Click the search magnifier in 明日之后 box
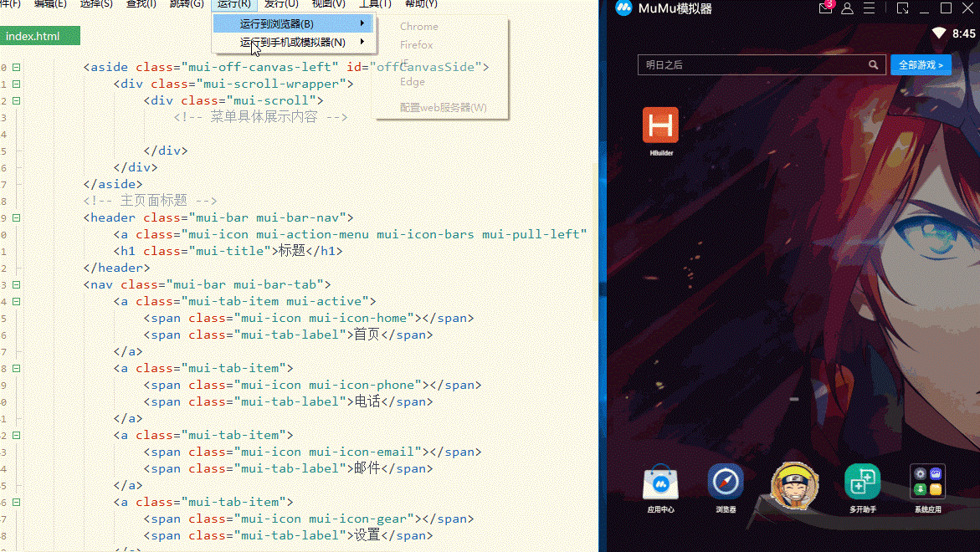Image resolution: width=980 pixels, height=552 pixels. (873, 64)
